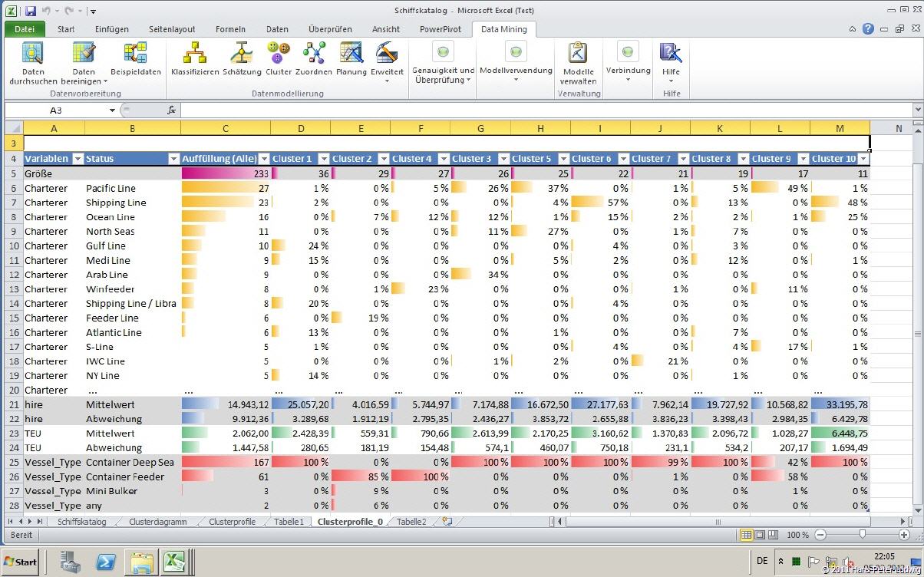Zoom out with the minus button

point(820,535)
